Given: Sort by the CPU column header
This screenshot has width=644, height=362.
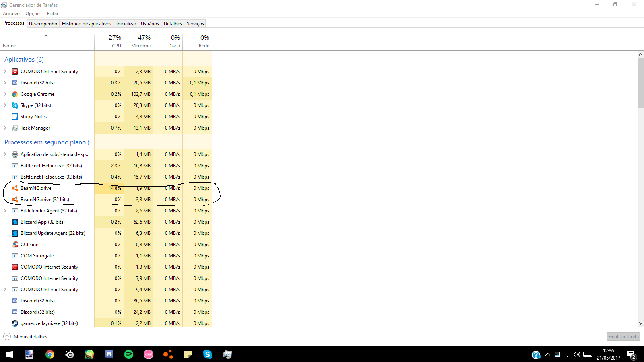Looking at the screenshot, I should [109, 41].
